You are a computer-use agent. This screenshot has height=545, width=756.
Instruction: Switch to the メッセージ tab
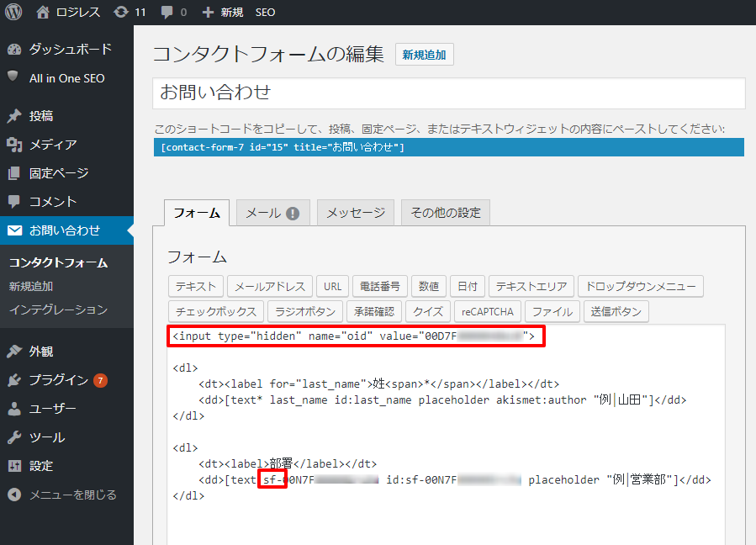[x=355, y=213]
